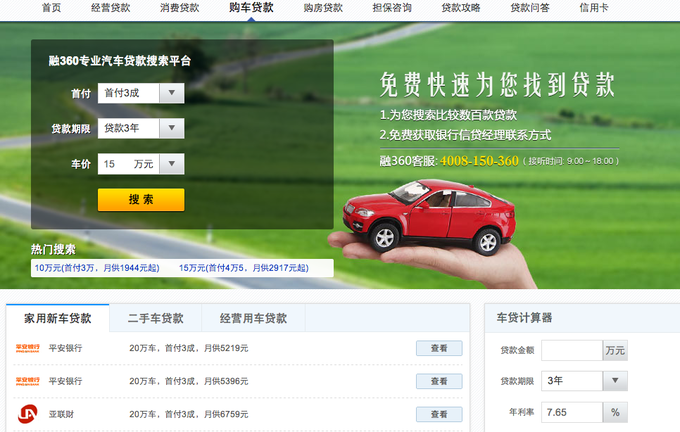Go to 经营贷款 in the top menu

point(111,8)
